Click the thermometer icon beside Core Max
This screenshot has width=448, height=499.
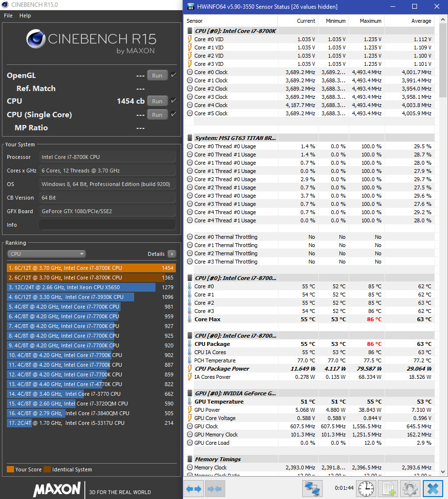pyautogui.click(x=190, y=319)
